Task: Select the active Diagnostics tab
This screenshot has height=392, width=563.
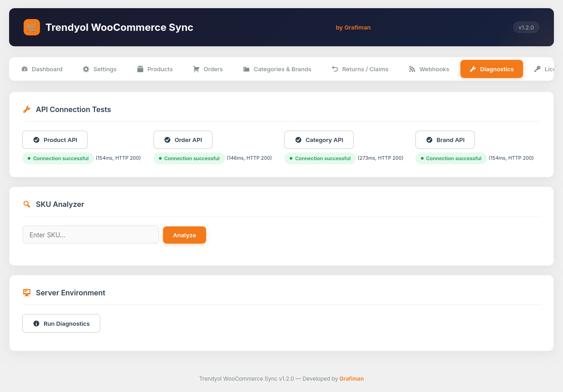Action: 492,69
